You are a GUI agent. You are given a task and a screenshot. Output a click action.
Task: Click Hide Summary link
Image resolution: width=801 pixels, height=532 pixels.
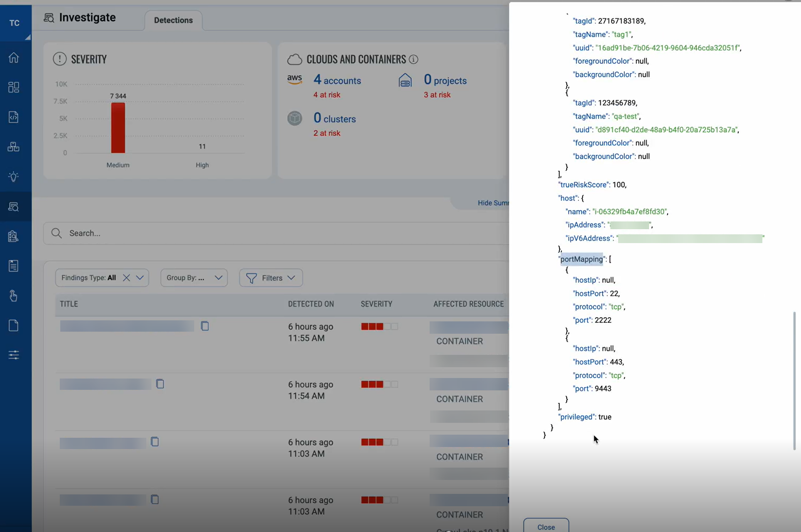tap(493, 203)
